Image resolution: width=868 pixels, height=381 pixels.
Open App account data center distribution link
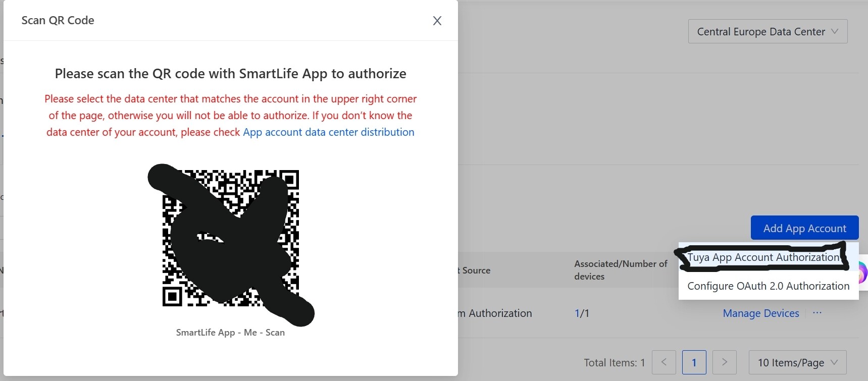pos(328,132)
